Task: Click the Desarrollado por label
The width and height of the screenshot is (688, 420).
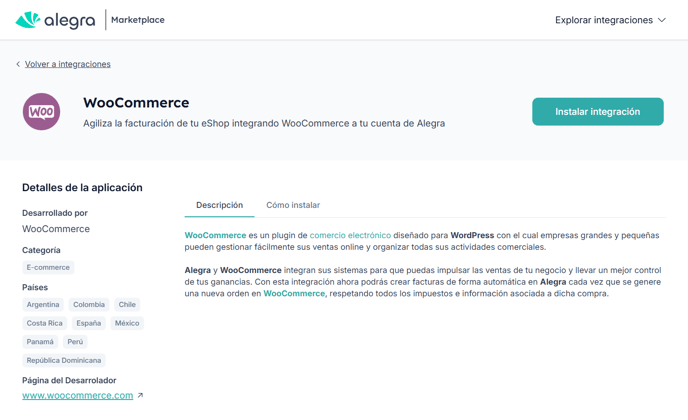Action: click(55, 213)
